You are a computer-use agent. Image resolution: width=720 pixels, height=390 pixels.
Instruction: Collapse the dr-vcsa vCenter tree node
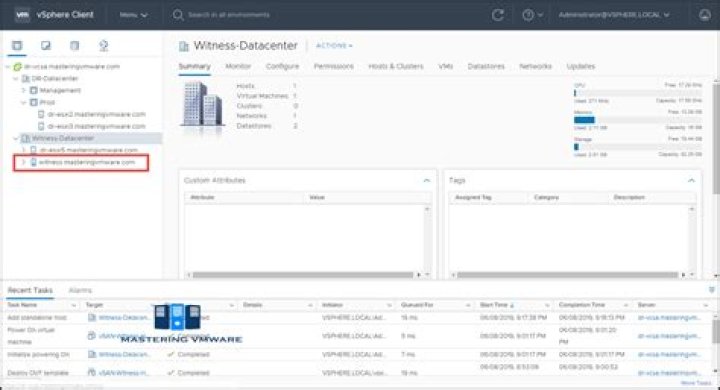pos(8,67)
